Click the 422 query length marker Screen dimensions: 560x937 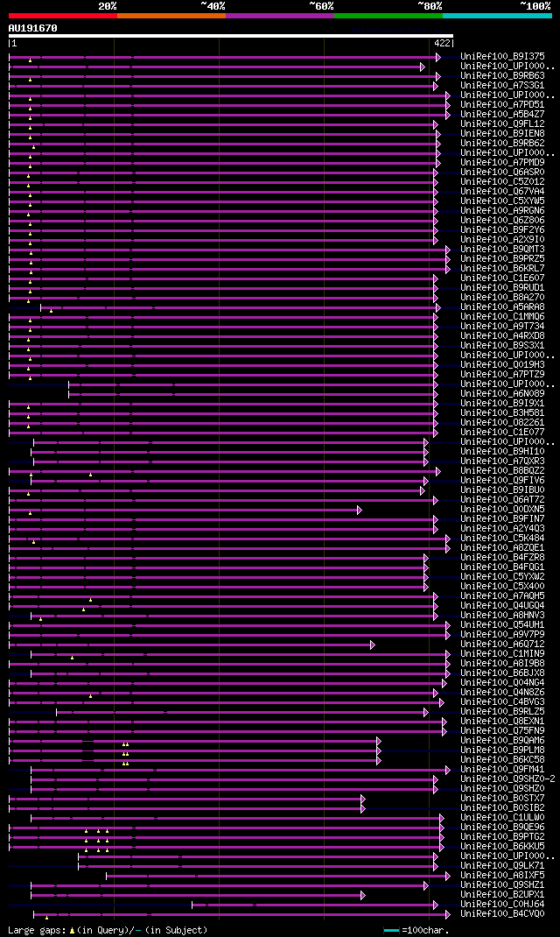tap(442, 44)
